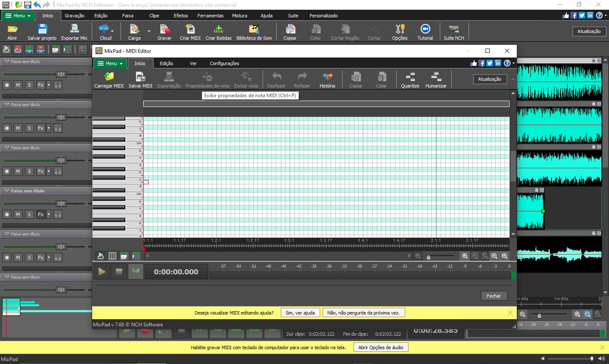Select the Criar Batidas tool
The image size is (609, 364).
pos(218,31)
